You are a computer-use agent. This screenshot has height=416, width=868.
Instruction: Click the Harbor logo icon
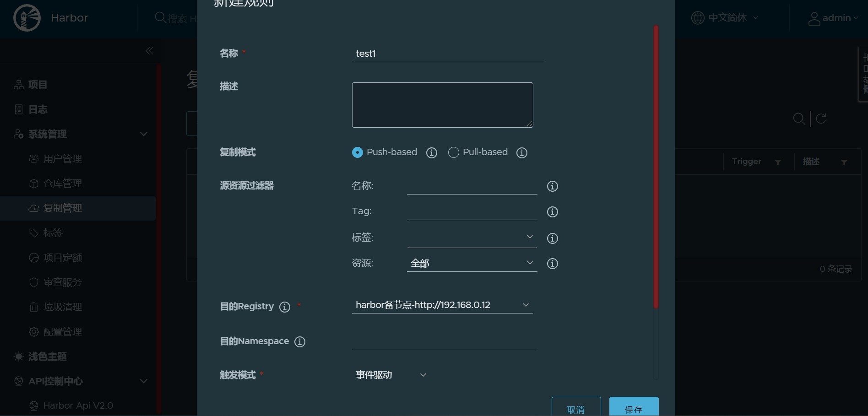pos(27,18)
